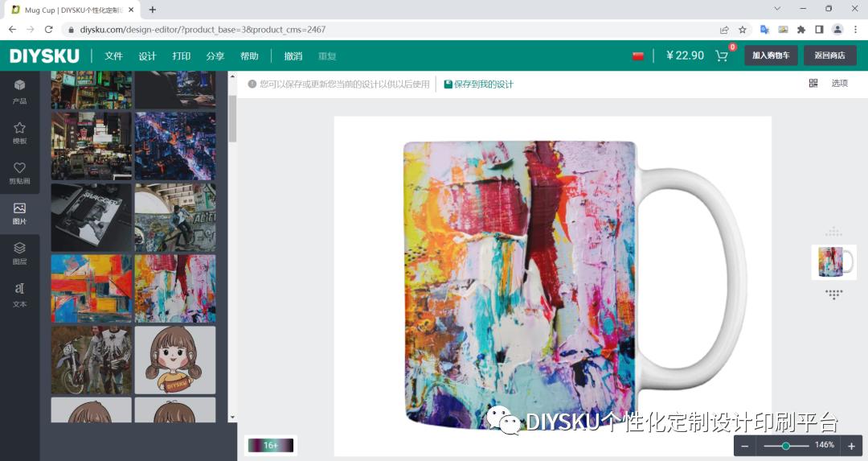Viewport: 868px width, 461px height.
Task: Open the 帮助 (Help) menu
Action: click(249, 56)
